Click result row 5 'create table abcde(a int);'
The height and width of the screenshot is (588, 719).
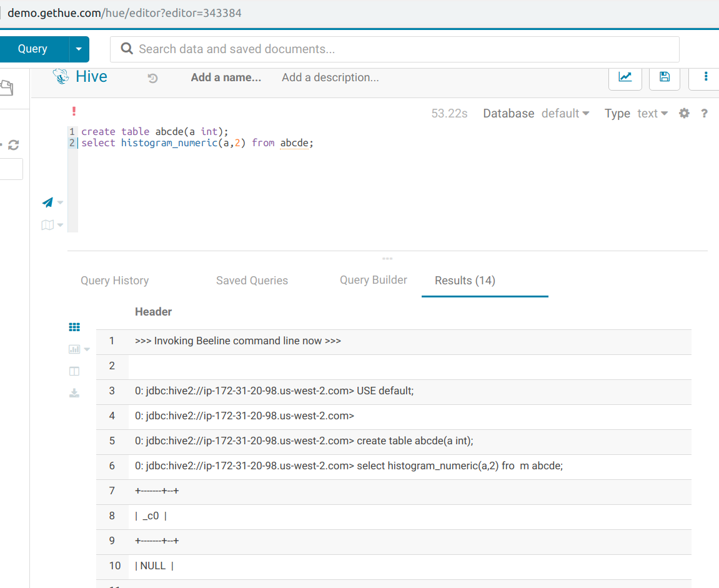(x=394, y=442)
